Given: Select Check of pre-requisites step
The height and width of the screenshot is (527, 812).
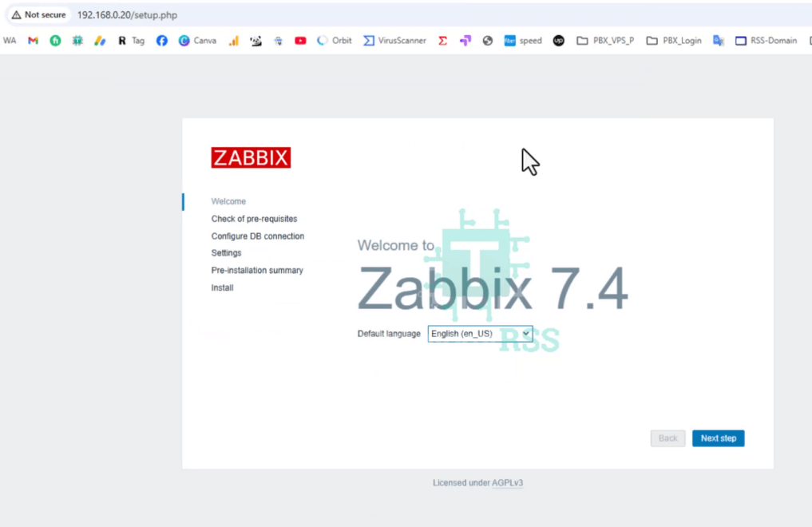Looking at the screenshot, I should [x=254, y=219].
